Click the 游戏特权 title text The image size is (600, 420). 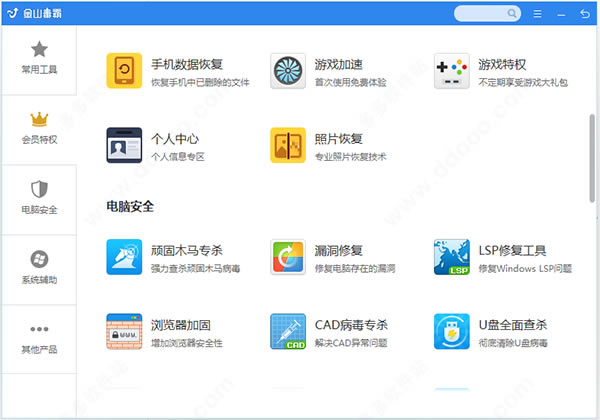502,64
